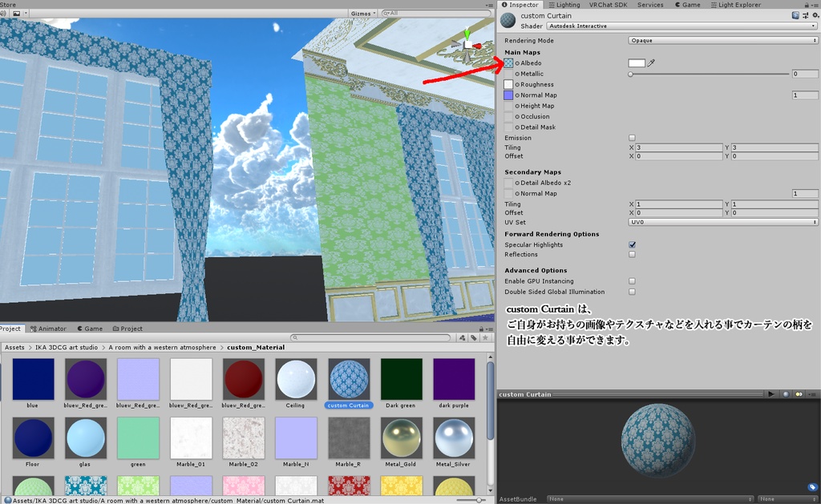Open the preset selector icon in Inspector
Screen dimensions: 821x504
tap(805, 16)
